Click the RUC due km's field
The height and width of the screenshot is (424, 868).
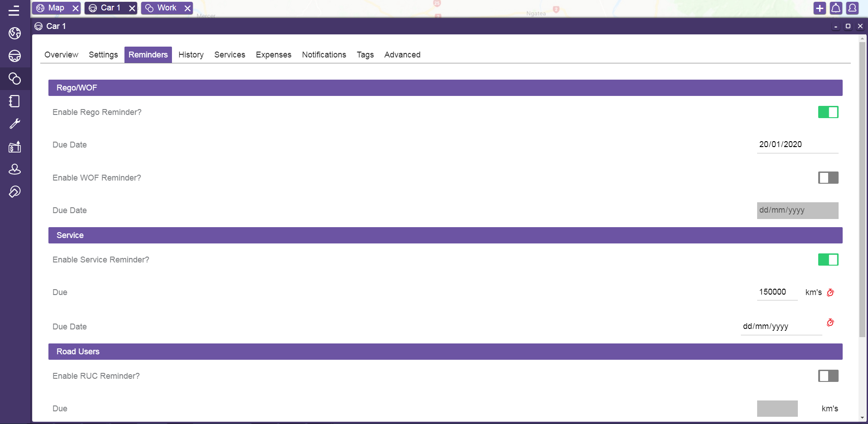coord(777,409)
